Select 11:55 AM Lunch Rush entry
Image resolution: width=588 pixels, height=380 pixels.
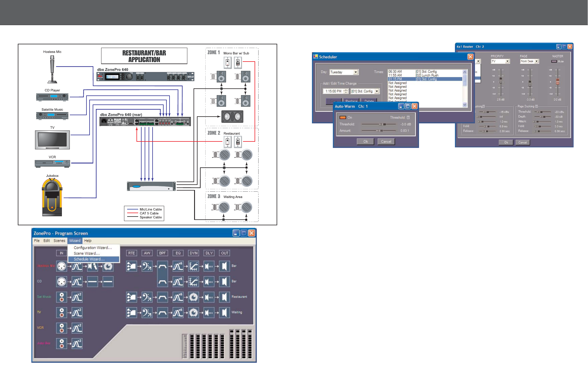(x=425, y=75)
